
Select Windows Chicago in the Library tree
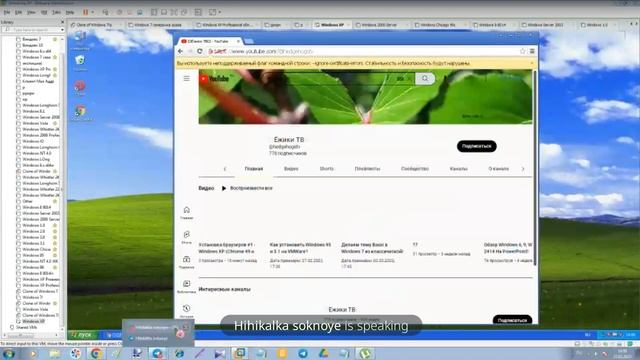click(36, 249)
